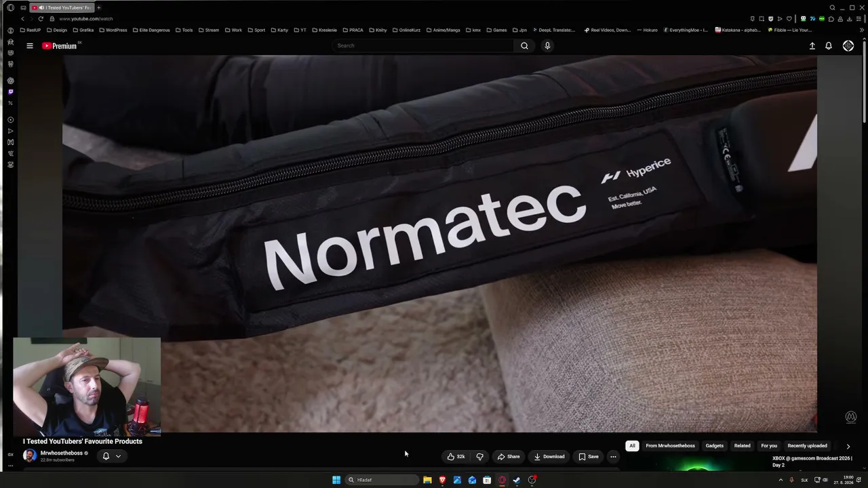The height and width of the screenshot is (488, 868).
Task: Open more actions three-dot menu
Action: 613,457
